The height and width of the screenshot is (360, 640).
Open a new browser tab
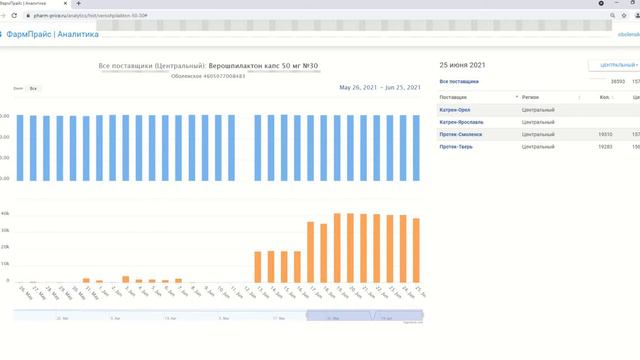pyautogui.click(x=78, y=3)
